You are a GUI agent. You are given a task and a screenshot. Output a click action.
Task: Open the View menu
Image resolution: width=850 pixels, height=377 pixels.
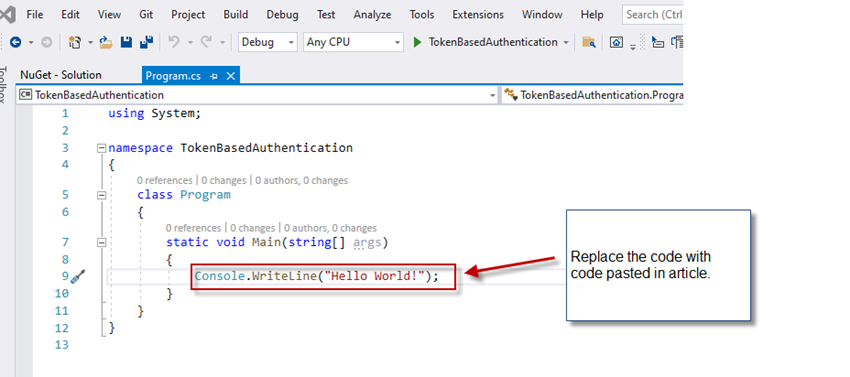tap(109, 15)
